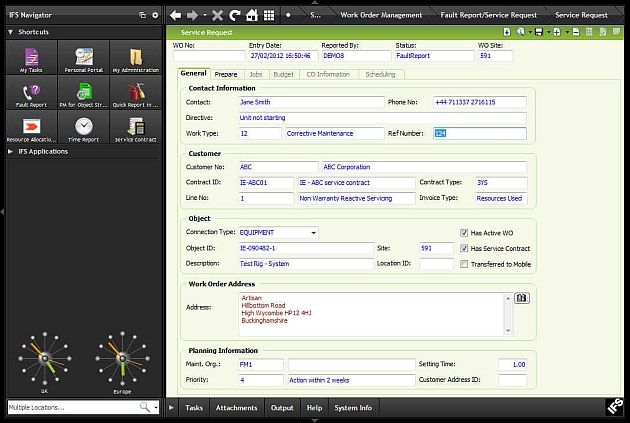Open the Output bottom panel
630x423 pixels.
pyautogui.click(x=282, y=408)
